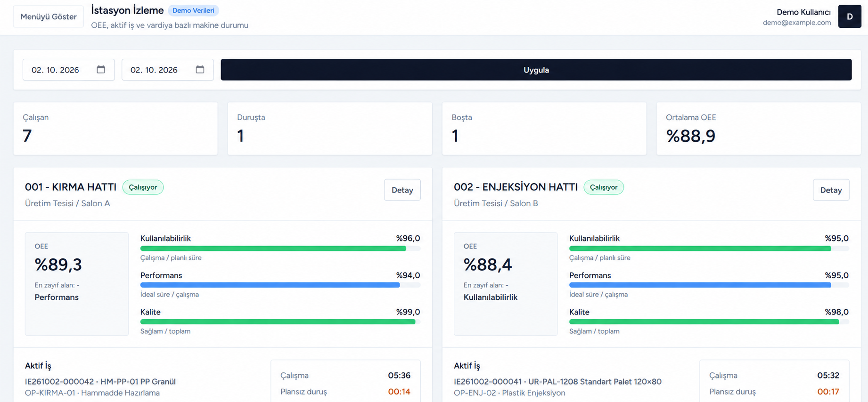
Task: Click the Üretim Tesisi / Salon A location
Action: 67,203
